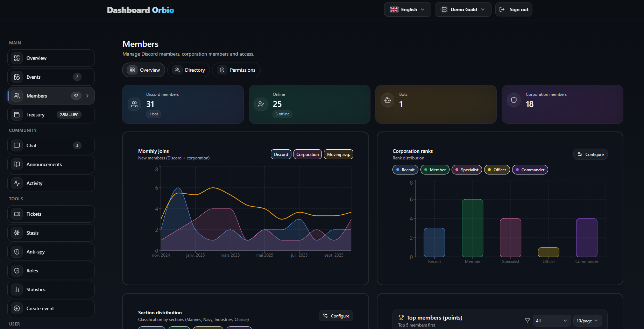Switch to the Directory tab
The image size is (644, 329).
(189, 70)
